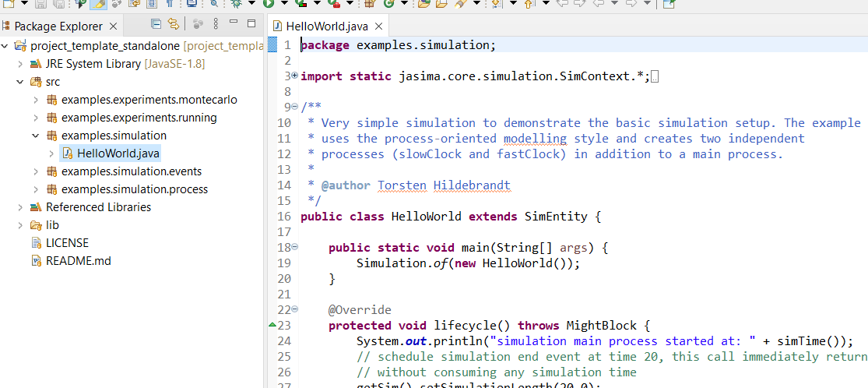Close the HelloWorld.java editor tab
Image resolution: width=868 pixels, height=388 pixels.
pyautogui.click(x=379, y=26)
